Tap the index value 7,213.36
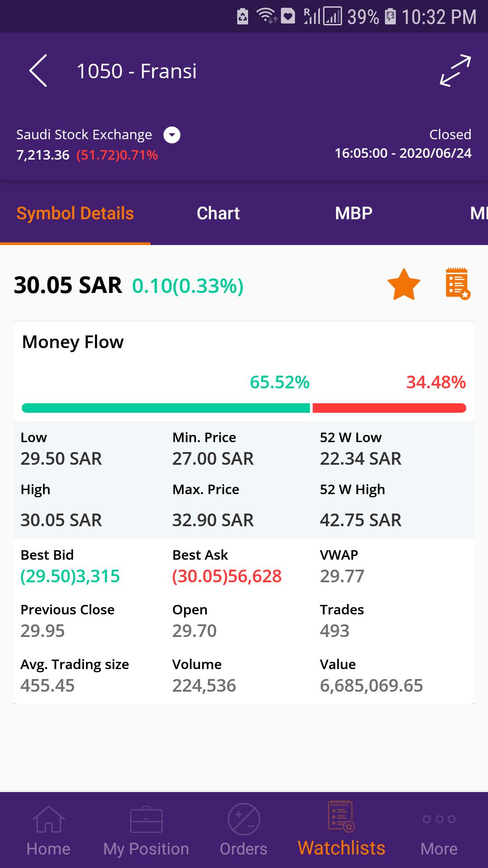This screenshot has height=868, width=488. 43,155
